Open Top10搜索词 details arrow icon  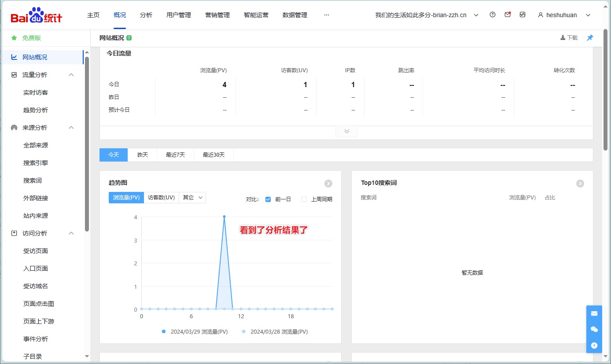pos(580,184)
